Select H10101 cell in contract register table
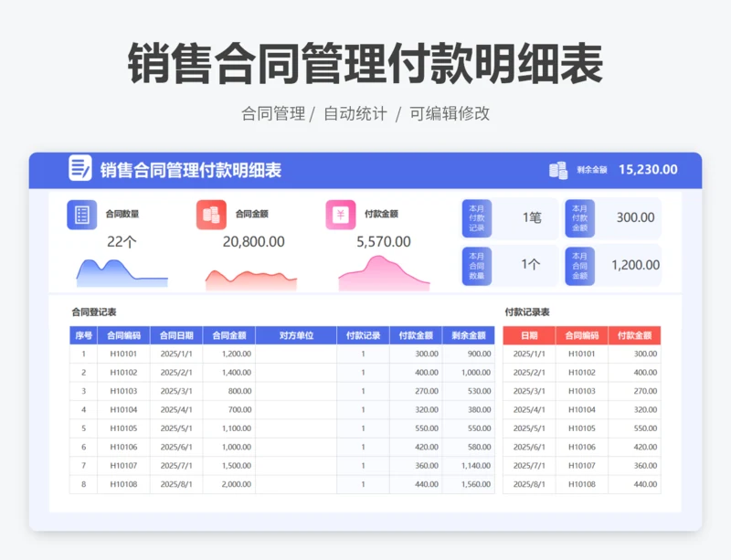 click(123, 354)
